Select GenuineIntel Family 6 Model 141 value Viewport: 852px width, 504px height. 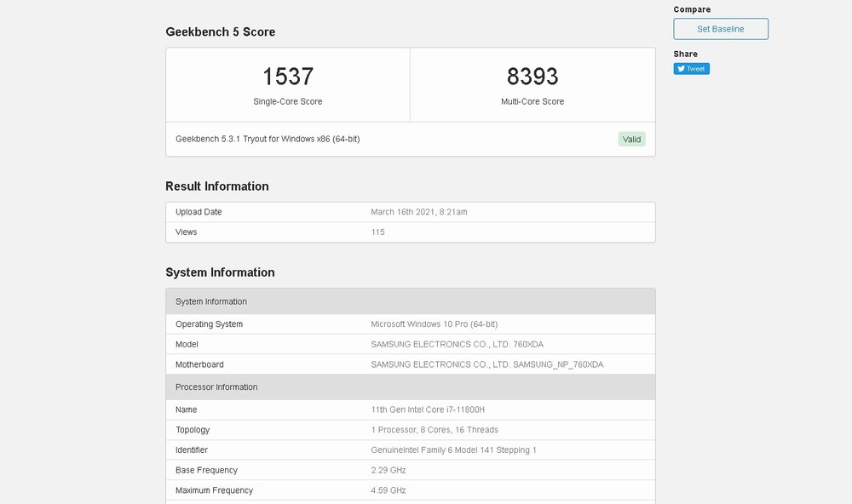click(x=453, y=450)
